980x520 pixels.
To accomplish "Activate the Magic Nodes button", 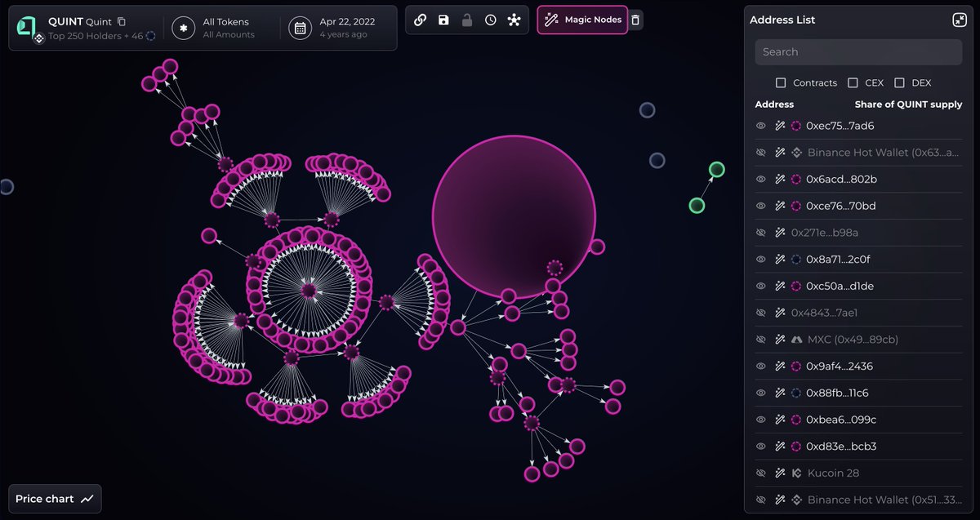I will pyautogui.click(x=582, y=20).
